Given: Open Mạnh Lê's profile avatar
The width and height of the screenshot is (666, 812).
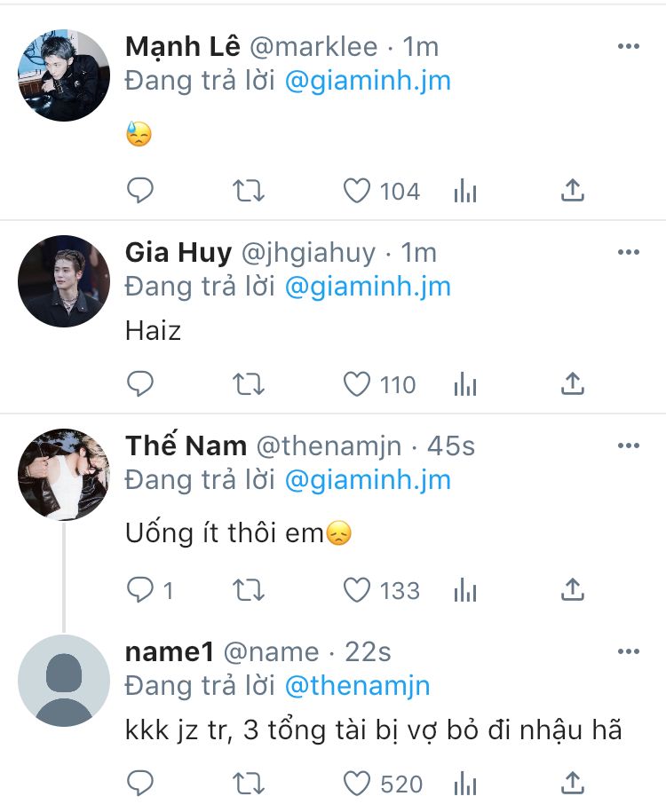Looking at the screenshot, I should pyautogui.click(x=63, y=75).
